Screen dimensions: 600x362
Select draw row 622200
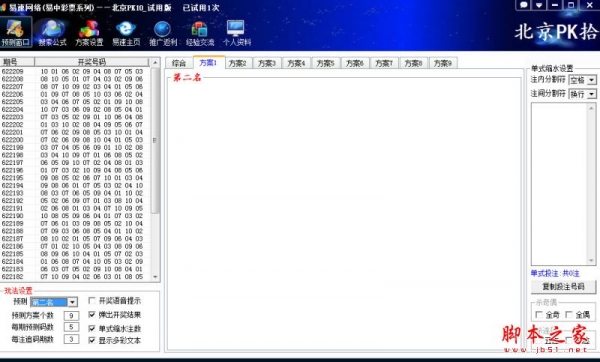coord(75,140)
